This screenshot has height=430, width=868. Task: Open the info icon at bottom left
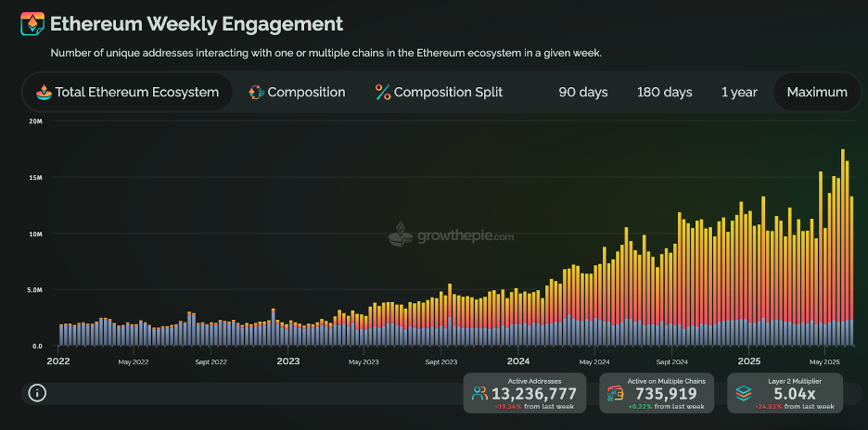click(x=37, y=393)
